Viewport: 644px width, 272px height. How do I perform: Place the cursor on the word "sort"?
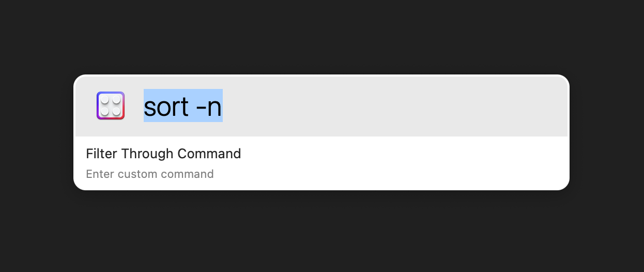tap(166, 107)
